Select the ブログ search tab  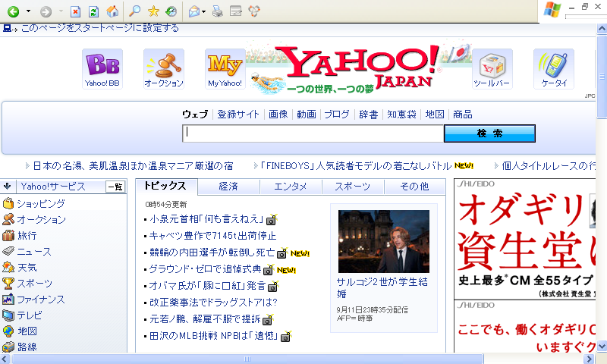click(337, 114)
